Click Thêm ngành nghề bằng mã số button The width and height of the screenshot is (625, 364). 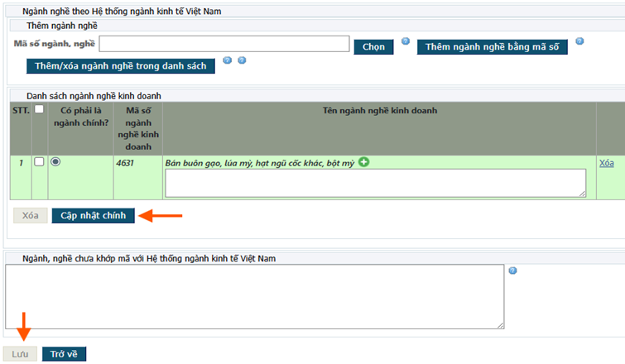[492, 47]
